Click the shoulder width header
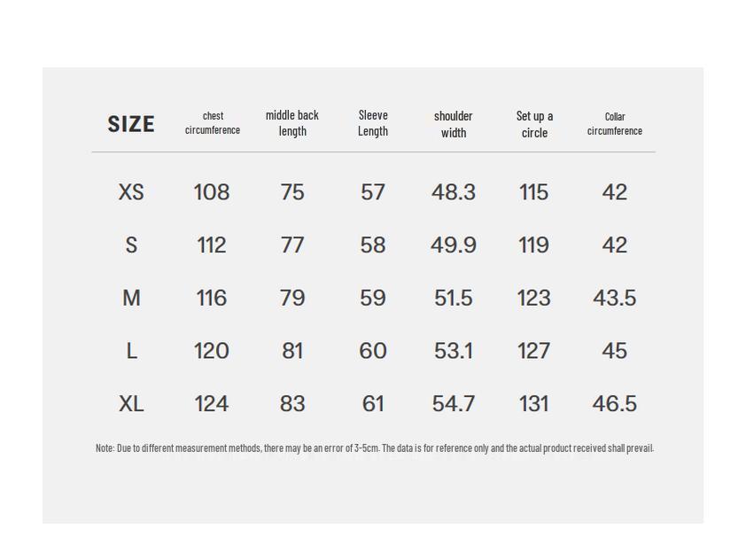This screenshot has height=560, width=746. pos(454,124)
